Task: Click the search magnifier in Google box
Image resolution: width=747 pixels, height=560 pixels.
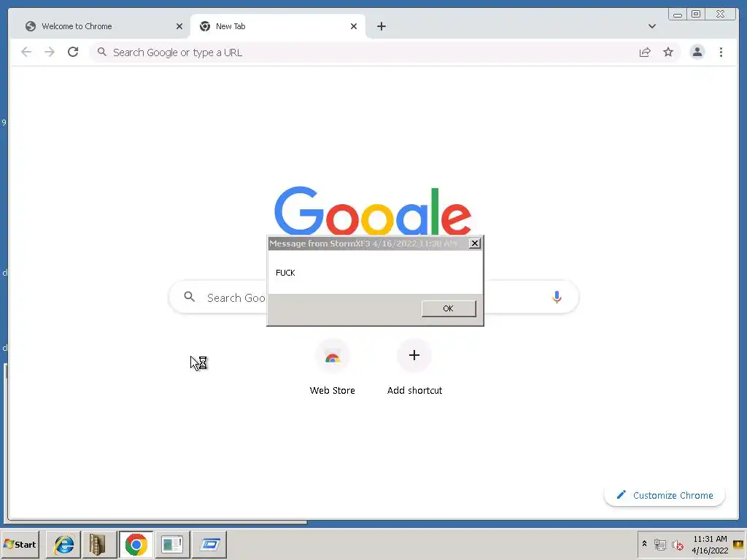Action: [x=189, y=297]
